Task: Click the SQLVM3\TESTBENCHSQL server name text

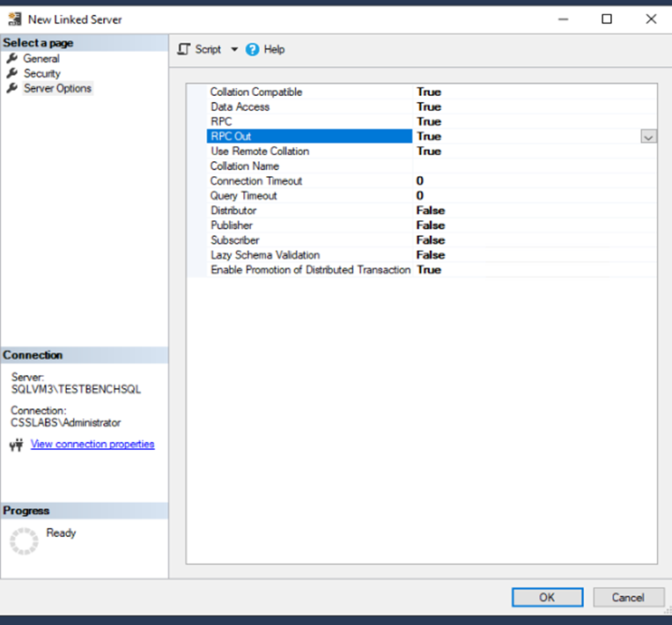Action: (x=77, y=389)
